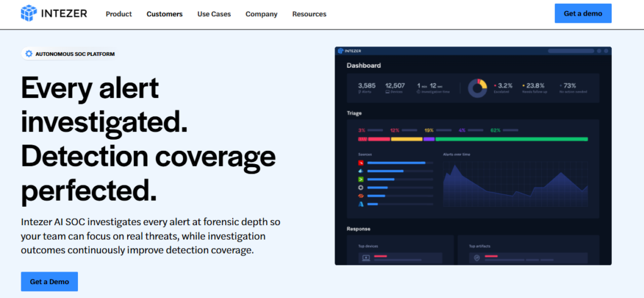Viewport: 644px width, 298px height.
Task: Click the devices monitor icon under 12,507
Action: (x=387, y=92)
